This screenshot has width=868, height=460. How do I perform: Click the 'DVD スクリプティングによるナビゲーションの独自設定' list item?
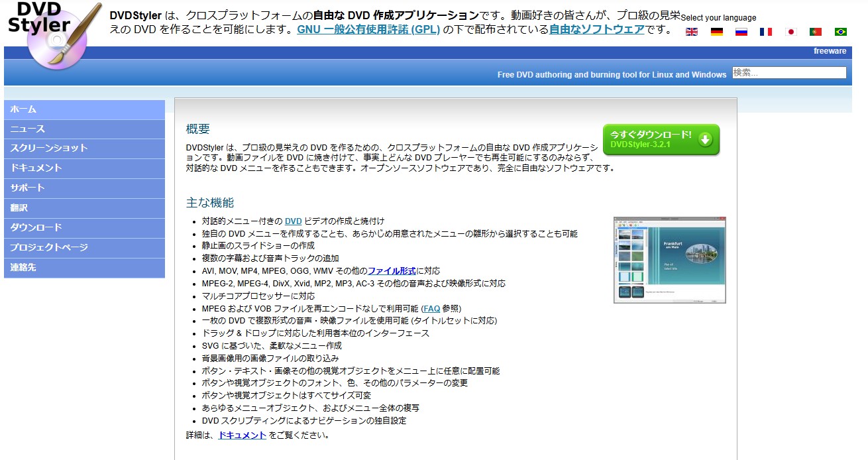tap(304, 421)
